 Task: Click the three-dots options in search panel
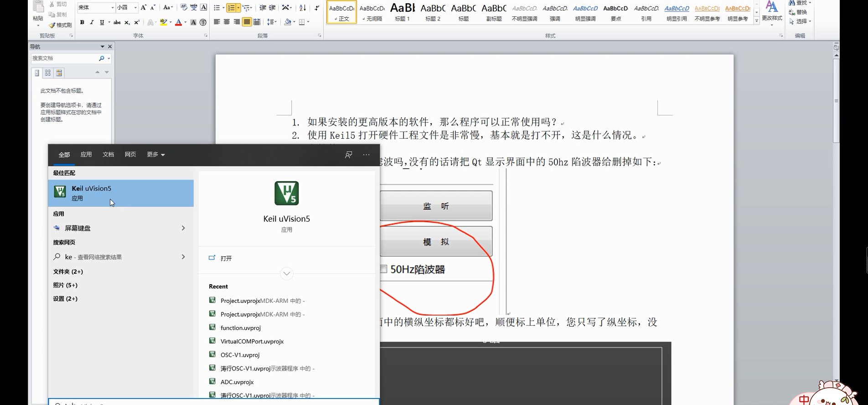point(366,155)
